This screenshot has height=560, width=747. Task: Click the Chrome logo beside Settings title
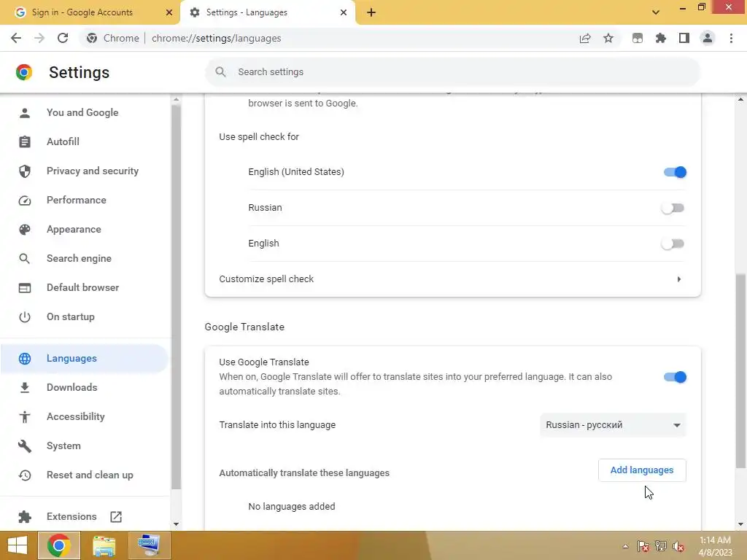click(24, 72)
